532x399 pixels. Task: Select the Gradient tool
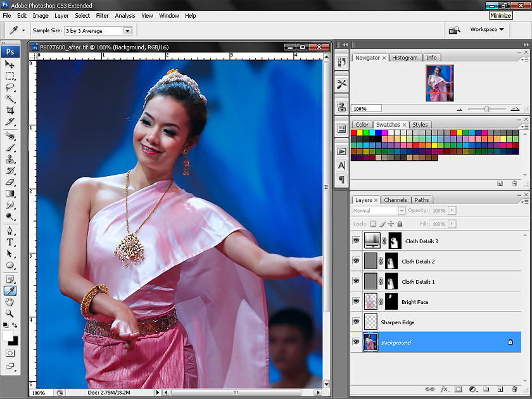click(10, 193)
